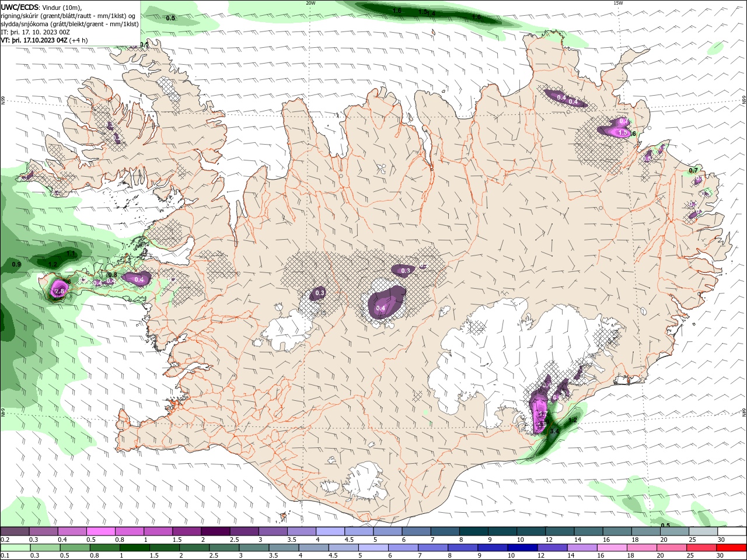
Task: Click the bottom-row green swatch labeled 2
Action: [x=195, y=548]
